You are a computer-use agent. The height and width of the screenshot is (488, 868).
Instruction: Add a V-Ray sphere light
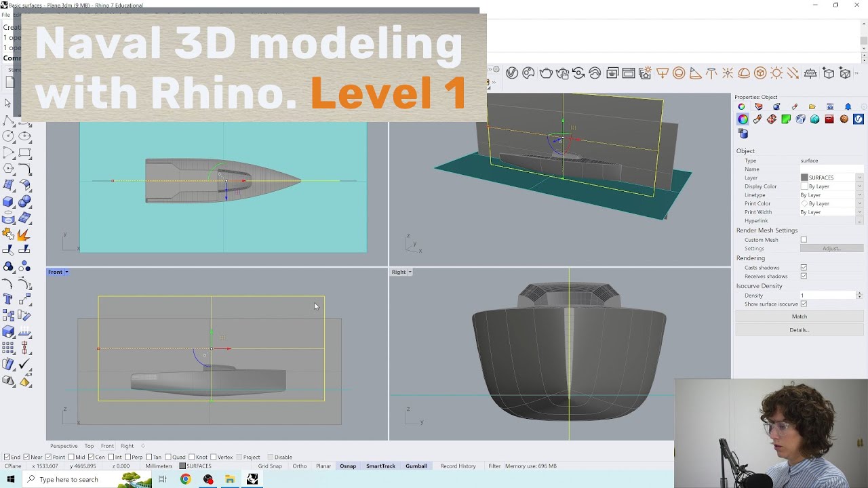coord(678,73)
